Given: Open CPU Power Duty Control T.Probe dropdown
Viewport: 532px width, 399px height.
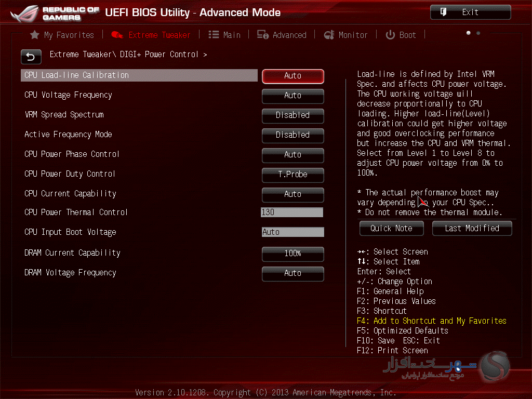Looking at the screenshot, I should point(293,175).
